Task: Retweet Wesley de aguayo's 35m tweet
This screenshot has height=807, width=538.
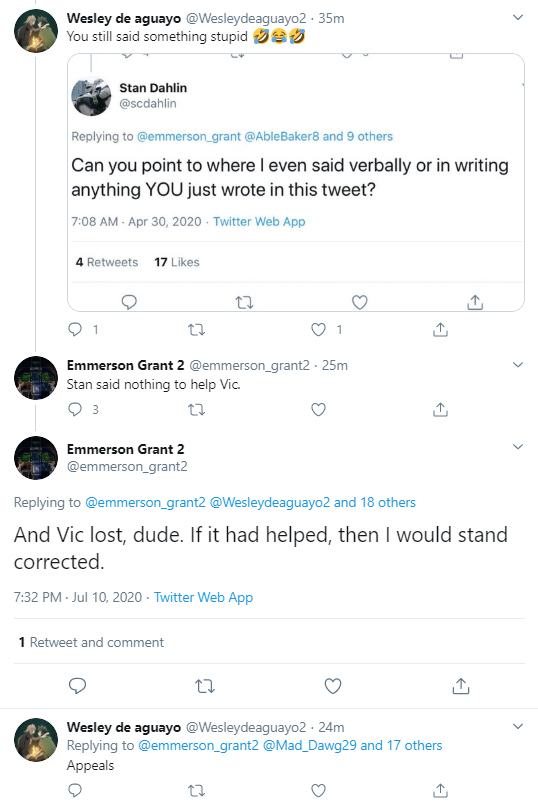Action: tap(197, 329)
